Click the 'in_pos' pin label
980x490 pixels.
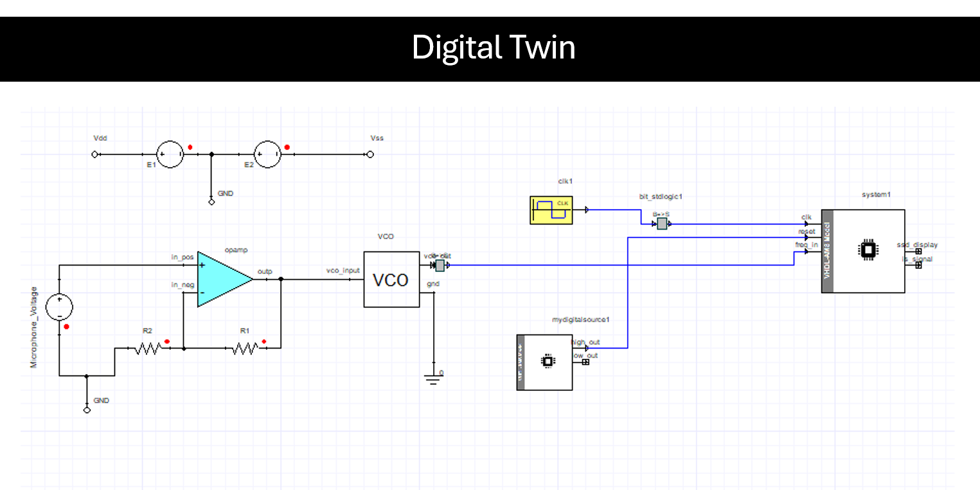coord(183,257)
